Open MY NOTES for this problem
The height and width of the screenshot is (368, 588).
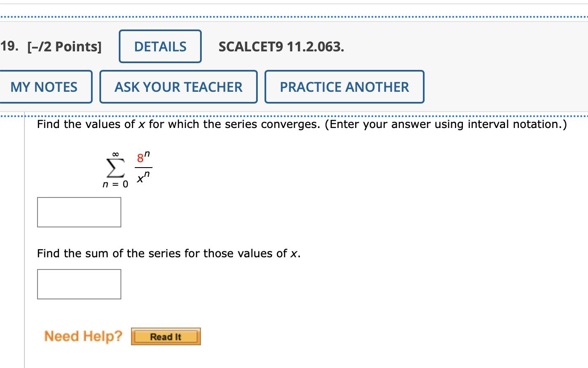44,86
